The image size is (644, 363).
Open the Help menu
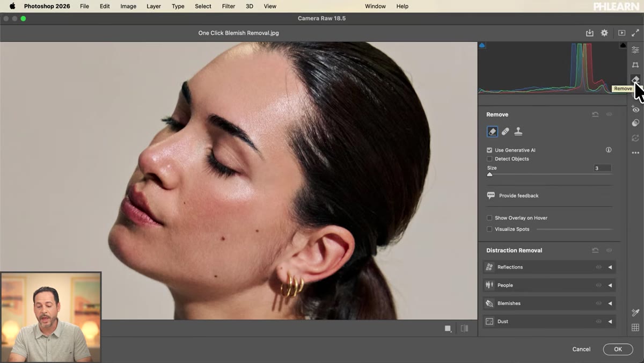point(402,6)
